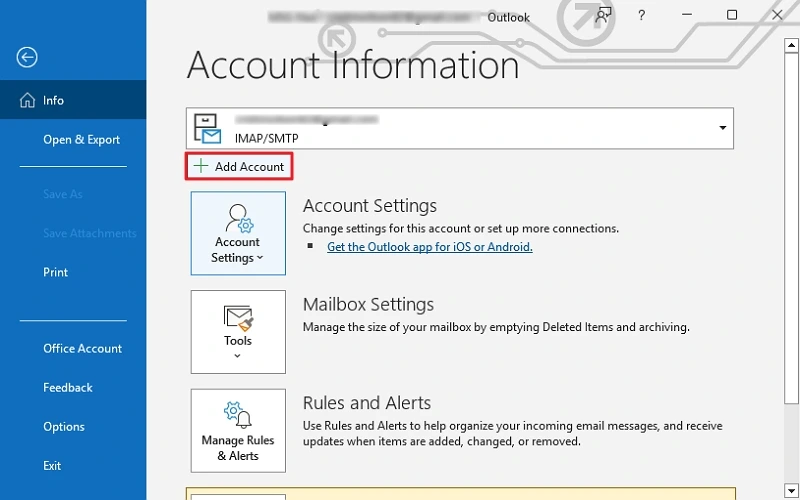The image size is (800, 500).
Task: Click the home icon beside Info
Action: pyautogui.click(x=27, y=100)
